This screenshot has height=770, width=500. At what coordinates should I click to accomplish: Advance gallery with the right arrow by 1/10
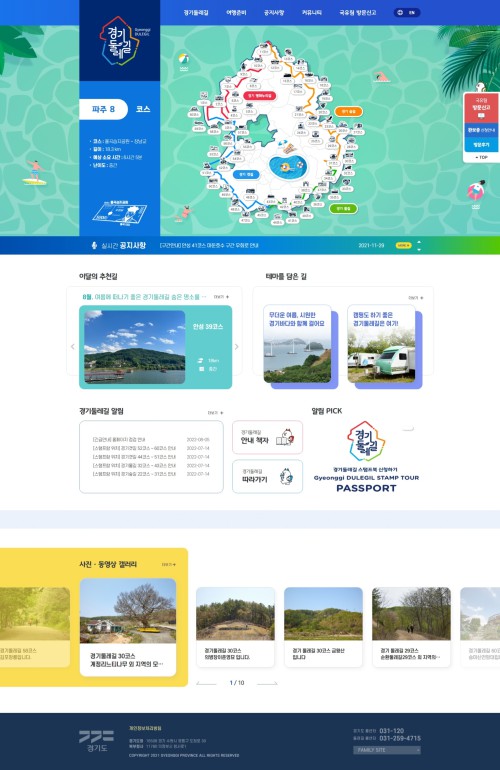267,683
